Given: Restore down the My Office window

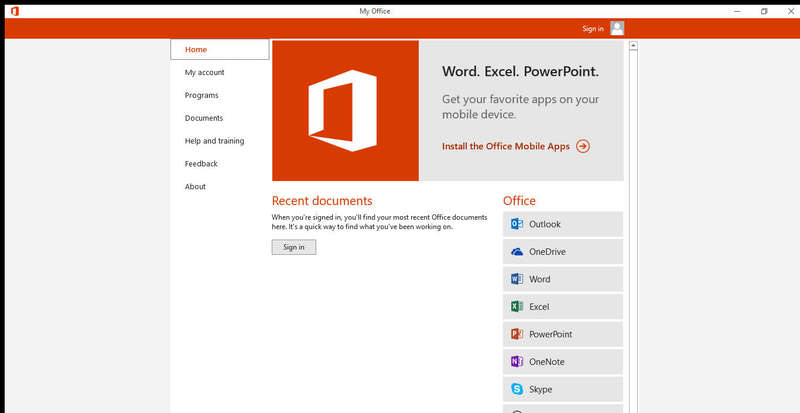Looking at the screenshot, I should (764, 11).
